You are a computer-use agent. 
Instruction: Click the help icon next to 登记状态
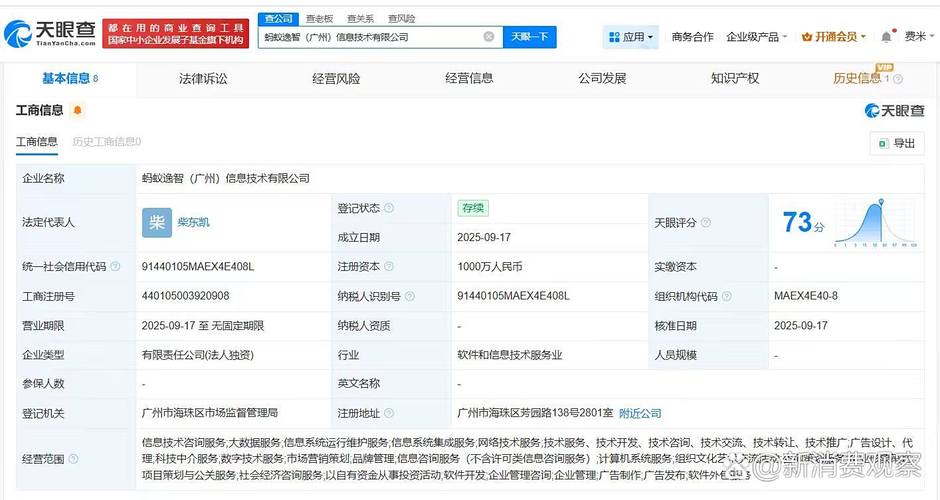[388, 208]
